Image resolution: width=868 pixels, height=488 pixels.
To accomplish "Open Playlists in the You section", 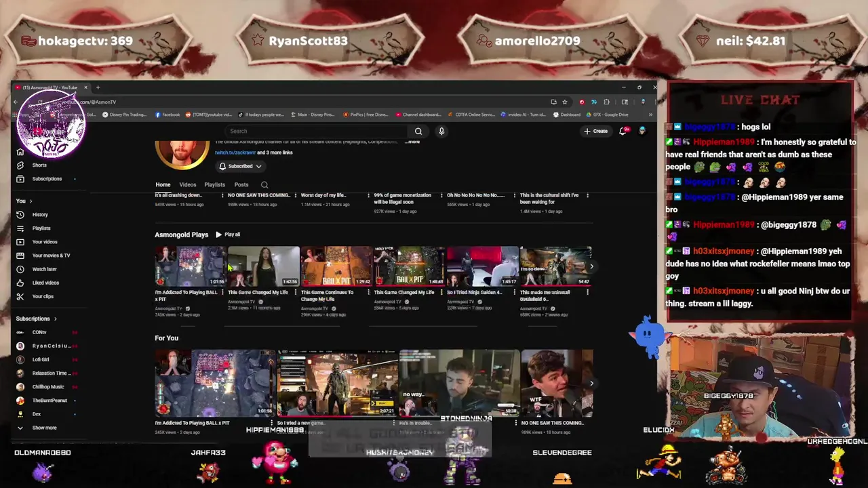I will pyautogui.click(x=41, y=228).
